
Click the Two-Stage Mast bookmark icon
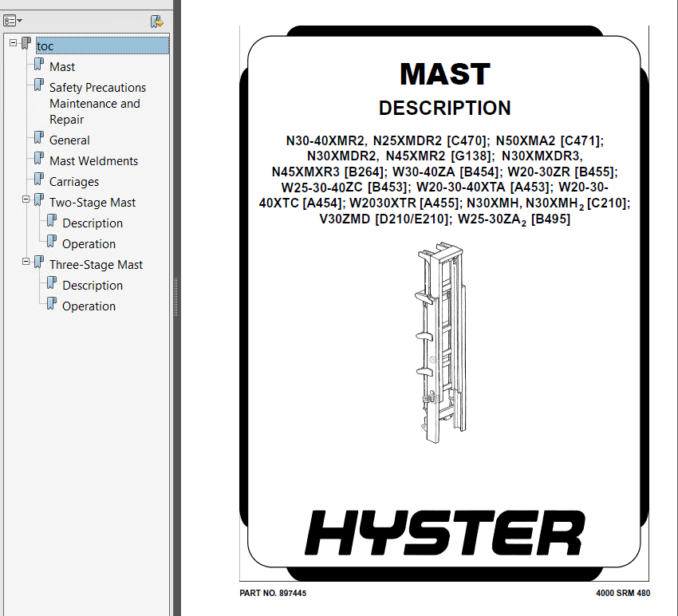click(x=39, y=199)
